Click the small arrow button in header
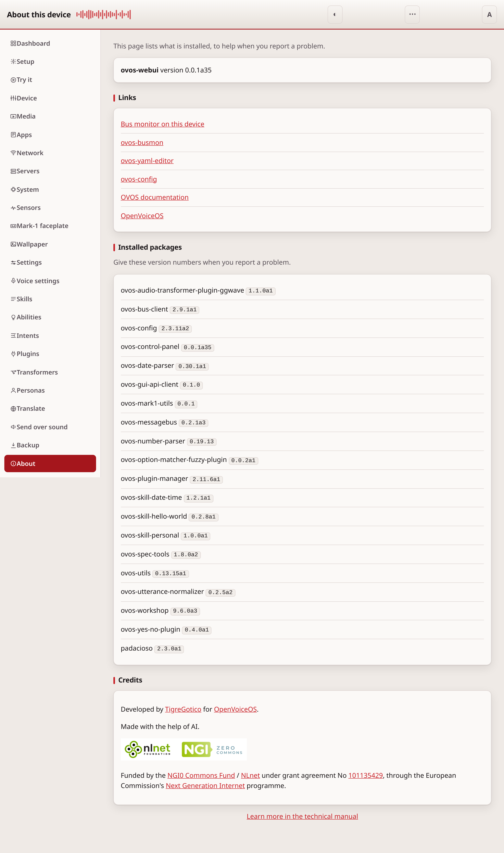 point(335,15)
